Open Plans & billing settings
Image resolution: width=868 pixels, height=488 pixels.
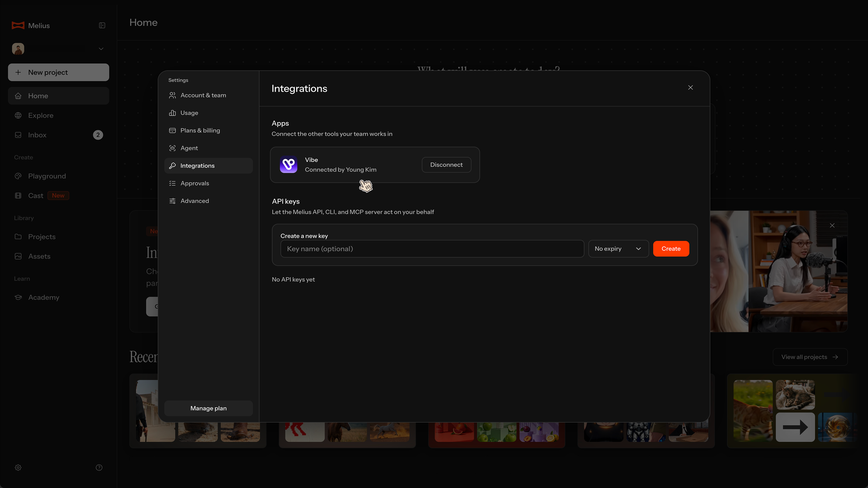209,130
